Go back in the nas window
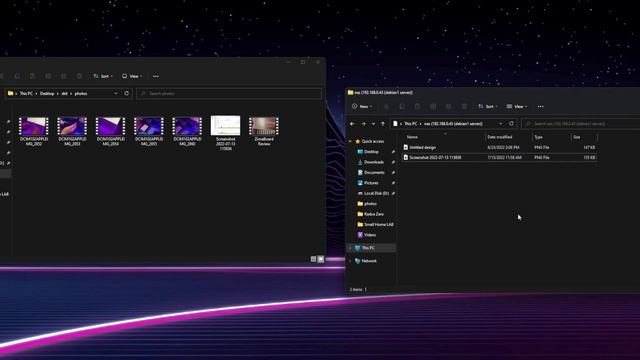Viewport: 640px width, 360px height. click(x=353, y=124)
